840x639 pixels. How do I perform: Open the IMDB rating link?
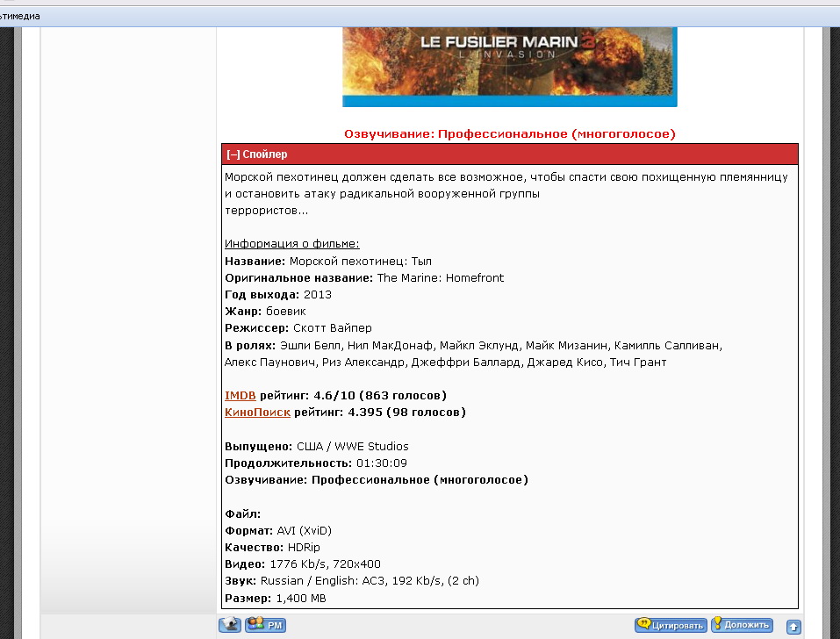pos(240,395)
